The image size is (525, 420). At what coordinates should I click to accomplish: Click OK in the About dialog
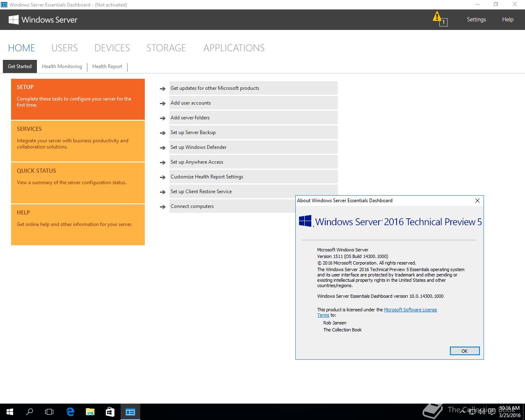pyautogui.click(x=464, y=351)
